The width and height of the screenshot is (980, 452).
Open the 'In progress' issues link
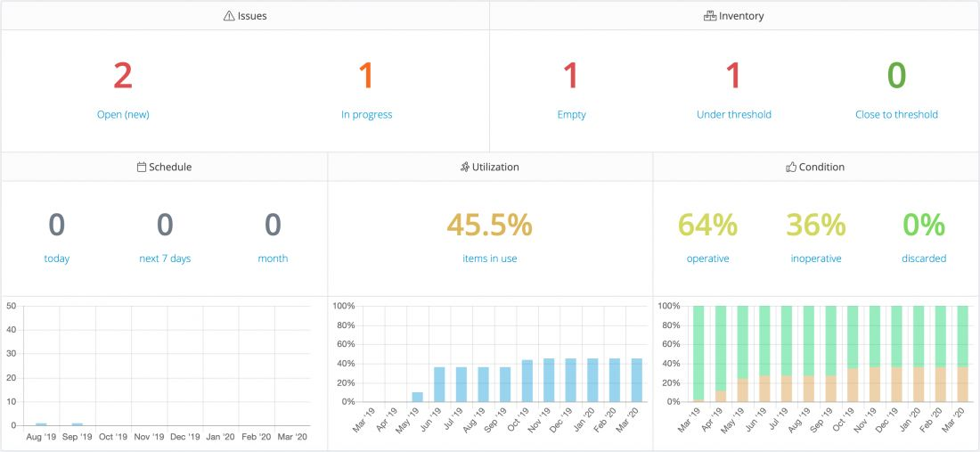coord(366,114)
